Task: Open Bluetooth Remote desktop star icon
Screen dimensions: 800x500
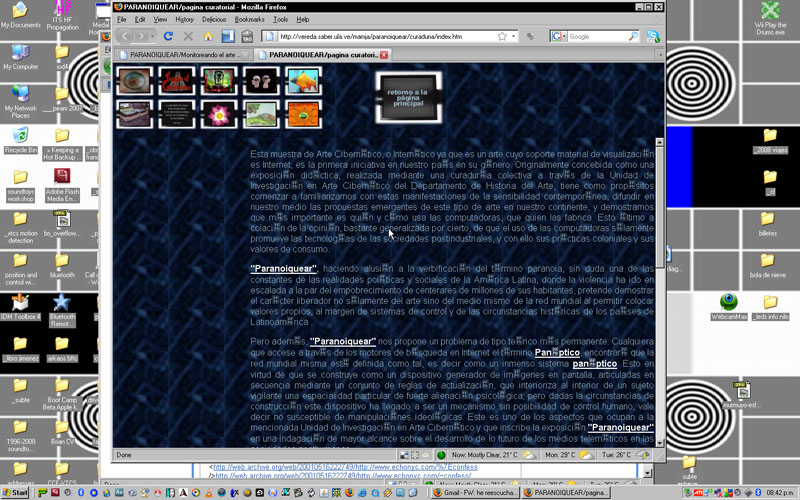Action: [62, 310]
